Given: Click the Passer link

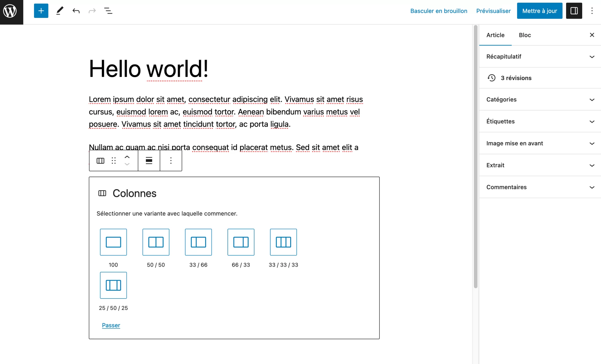Looking at the screenshot, I should pyautogui.click(x=111, y=325).
